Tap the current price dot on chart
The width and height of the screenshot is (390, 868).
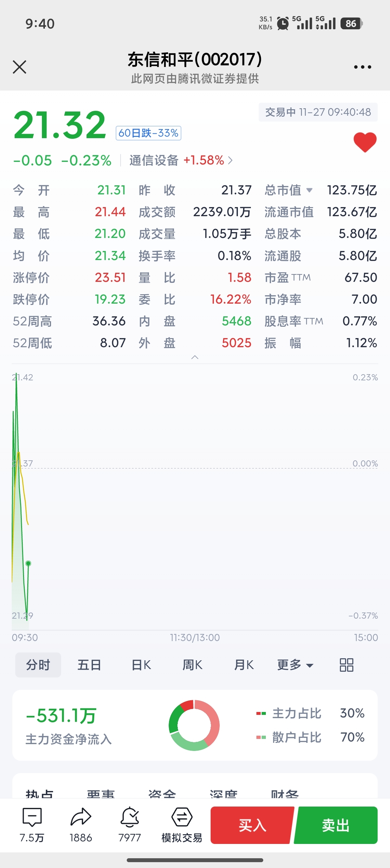(x=28, y=563)
